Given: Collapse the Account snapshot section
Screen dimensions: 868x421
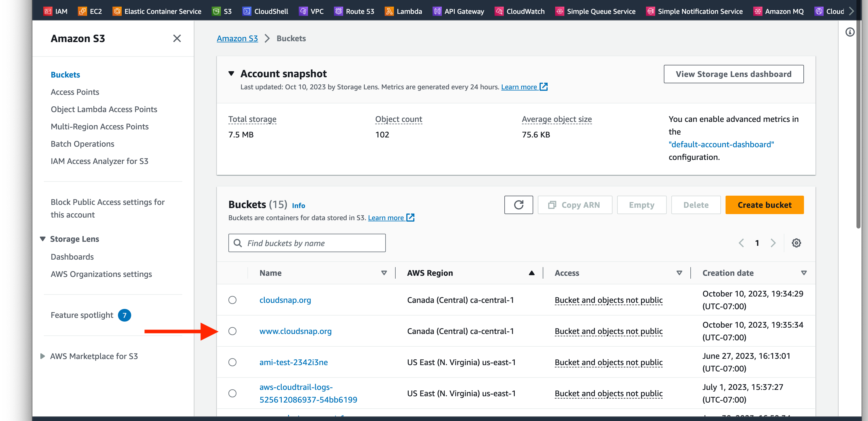Looking at the screenshot, I should click(x=231, y=73).
